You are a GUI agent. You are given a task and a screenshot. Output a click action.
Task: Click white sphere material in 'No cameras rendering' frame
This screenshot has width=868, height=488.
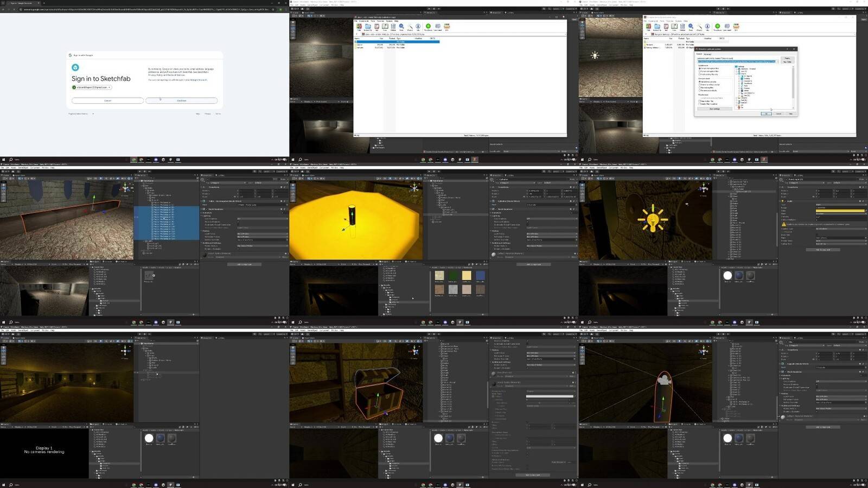(x=149, y=438)
